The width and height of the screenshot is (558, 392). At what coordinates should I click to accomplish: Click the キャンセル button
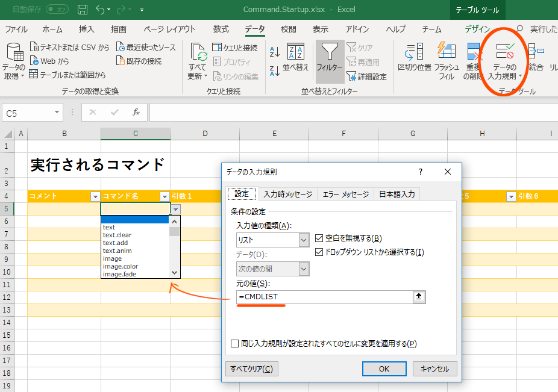point(434,369)
